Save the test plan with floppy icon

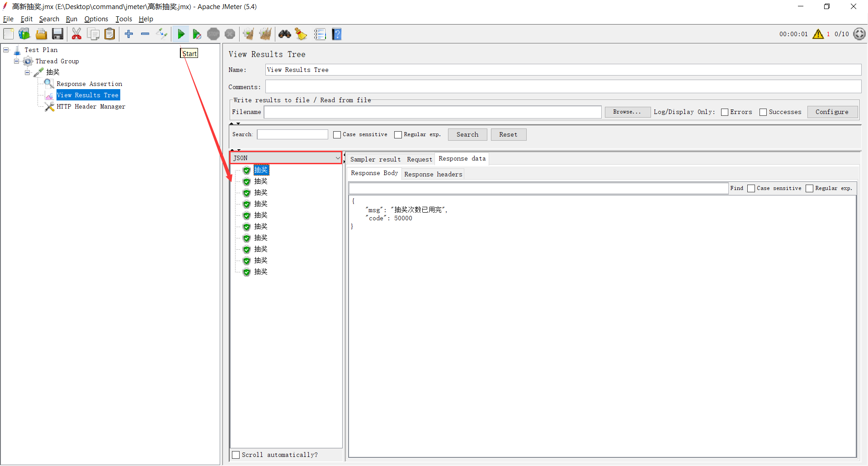57,34
